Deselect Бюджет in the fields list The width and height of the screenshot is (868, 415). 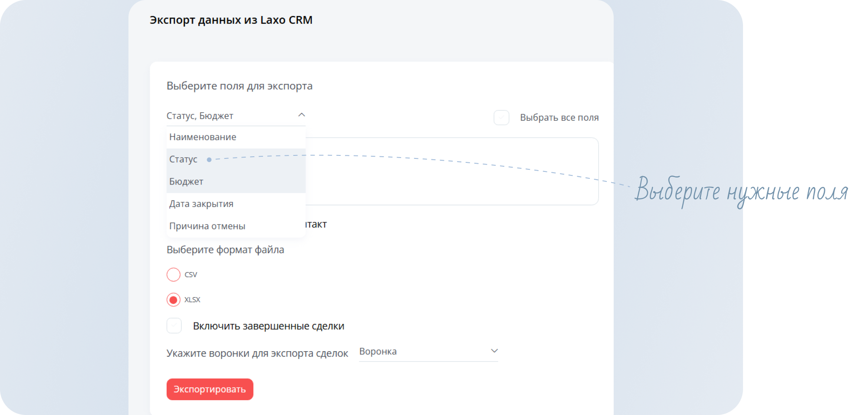[x=236, y=181]
